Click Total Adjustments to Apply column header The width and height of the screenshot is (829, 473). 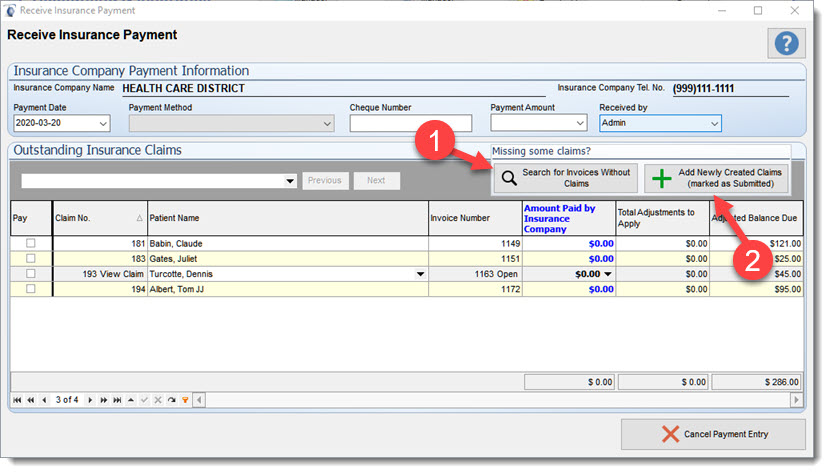coord(662,218)
